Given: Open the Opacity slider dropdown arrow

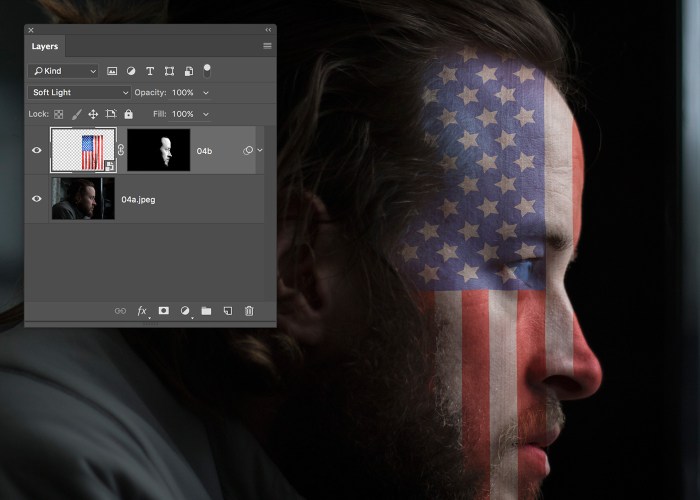Looking at the screenshot, I should pyautogui.click(x=206, y=92).
